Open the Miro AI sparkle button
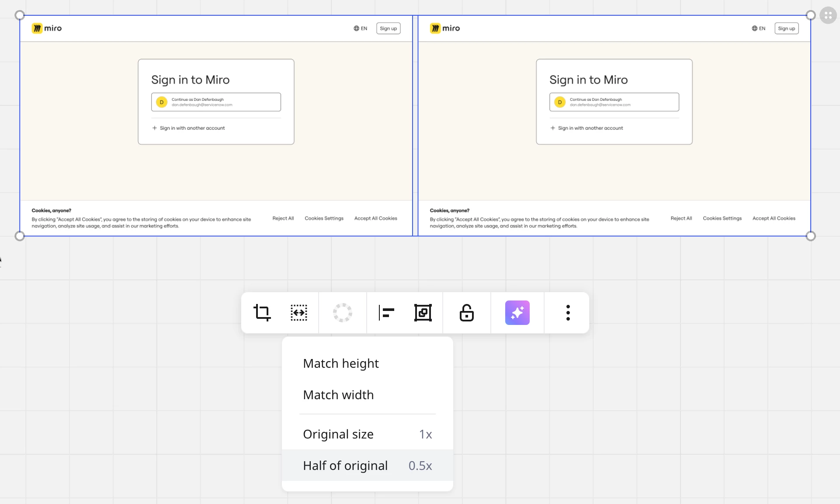This screenshot has width=840, height=504. click(517, 313)
